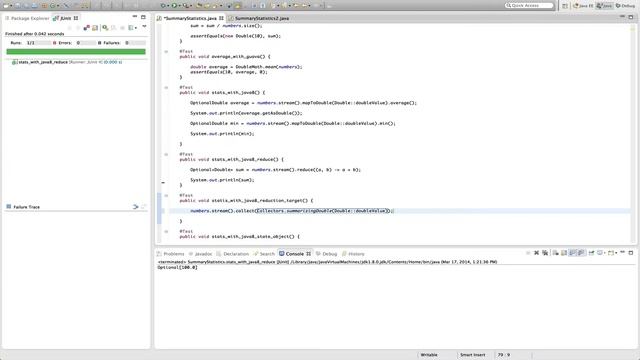Open the Run dropdown arrow
The width and height of the screenshot is (640, 360).
[180, 6]
